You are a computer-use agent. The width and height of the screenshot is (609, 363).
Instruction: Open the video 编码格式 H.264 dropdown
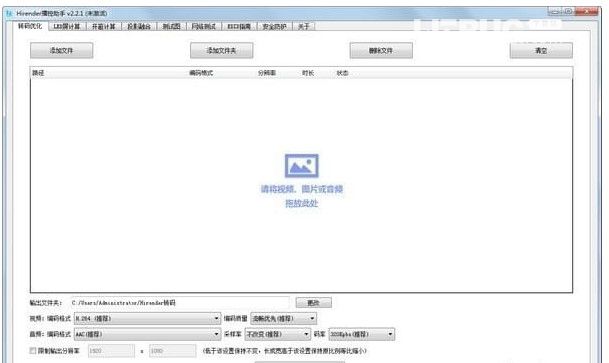(x=147, y=319)
